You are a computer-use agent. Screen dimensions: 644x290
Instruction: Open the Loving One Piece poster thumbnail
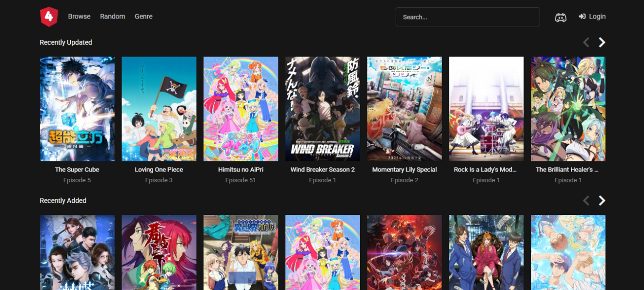pos(159,108)
